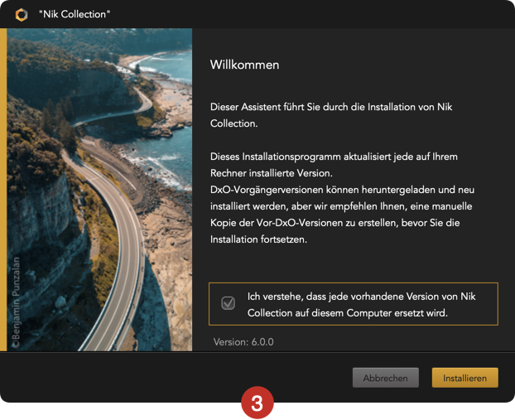Screen dimensions: 515x420
Task: Click the 'Version: 6.0.0' text
Action: [243, 342]
